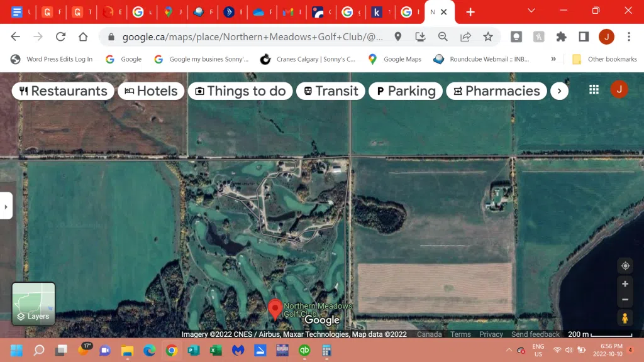This screenshot has width=644, height=362.
Task: Zoom in on the map
Action: coord(625,284)
